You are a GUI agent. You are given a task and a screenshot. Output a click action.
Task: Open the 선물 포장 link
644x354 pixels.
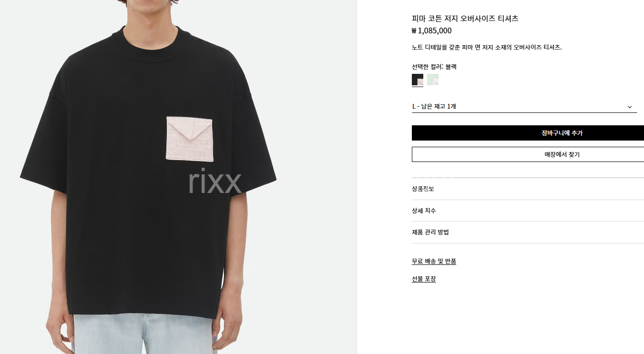click(x=424, y=279)
